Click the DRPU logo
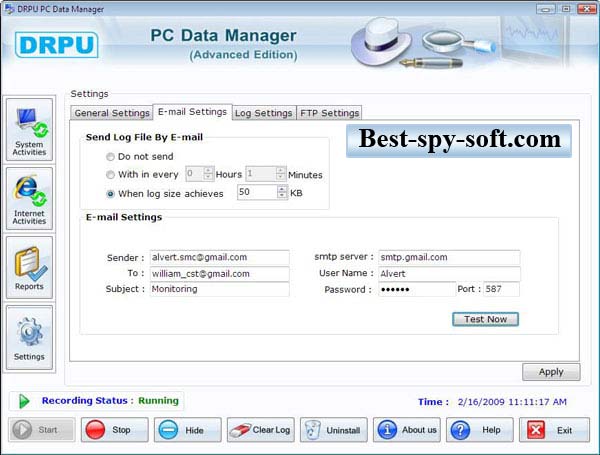The width and height of the screenshot is (600, 455). tap(57, 45)
